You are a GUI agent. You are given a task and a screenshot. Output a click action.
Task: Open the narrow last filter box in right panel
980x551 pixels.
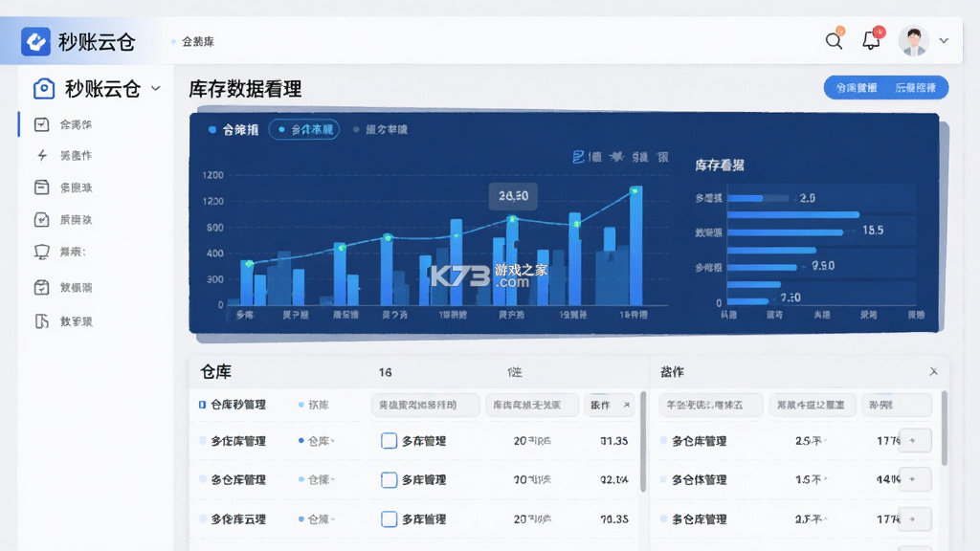pos(896,405)
